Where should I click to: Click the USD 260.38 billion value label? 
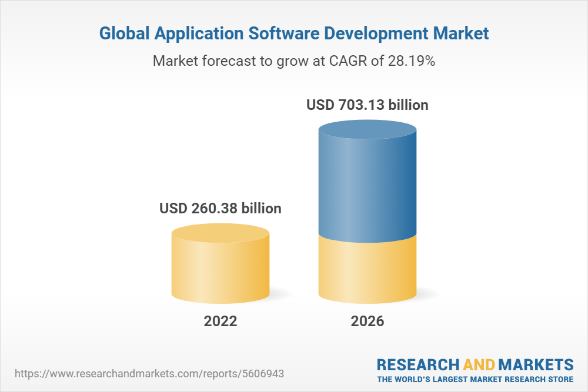point(220,208)
